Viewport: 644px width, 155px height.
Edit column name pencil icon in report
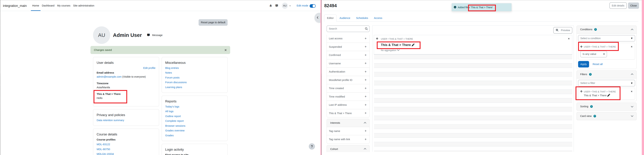pyautogui.click(x=413, y=45)
